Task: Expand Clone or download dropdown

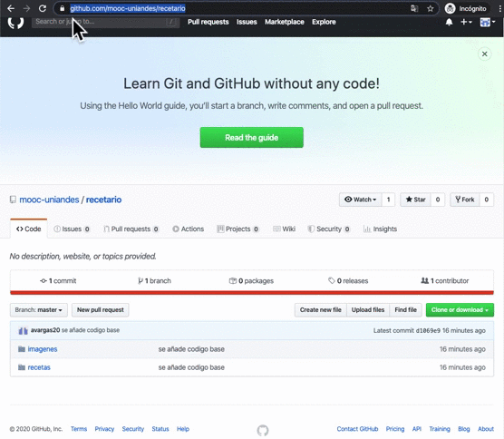Action: pyautogui.click(x=460, y=310)
